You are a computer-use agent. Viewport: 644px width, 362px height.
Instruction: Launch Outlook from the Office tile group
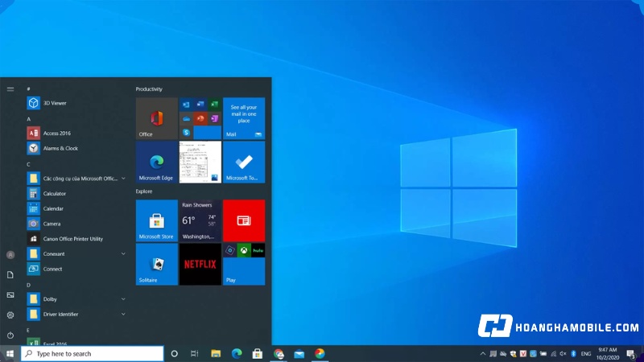coord(186,105)
